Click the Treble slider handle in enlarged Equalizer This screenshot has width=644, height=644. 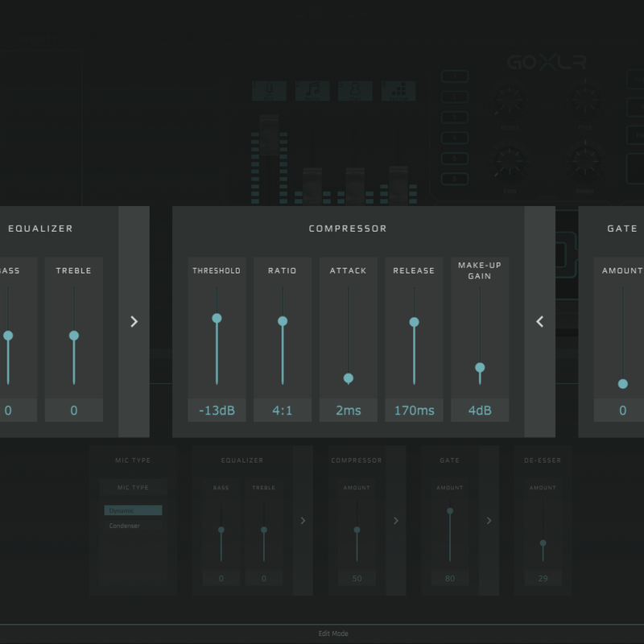pyautogui.click(x=74, y=336)
